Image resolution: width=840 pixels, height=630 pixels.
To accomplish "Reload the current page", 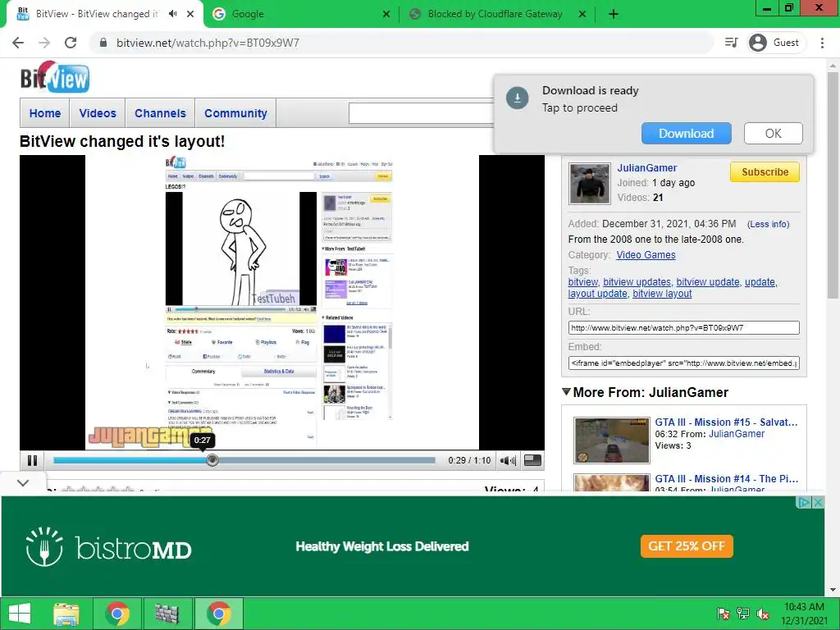I will 71,43.
